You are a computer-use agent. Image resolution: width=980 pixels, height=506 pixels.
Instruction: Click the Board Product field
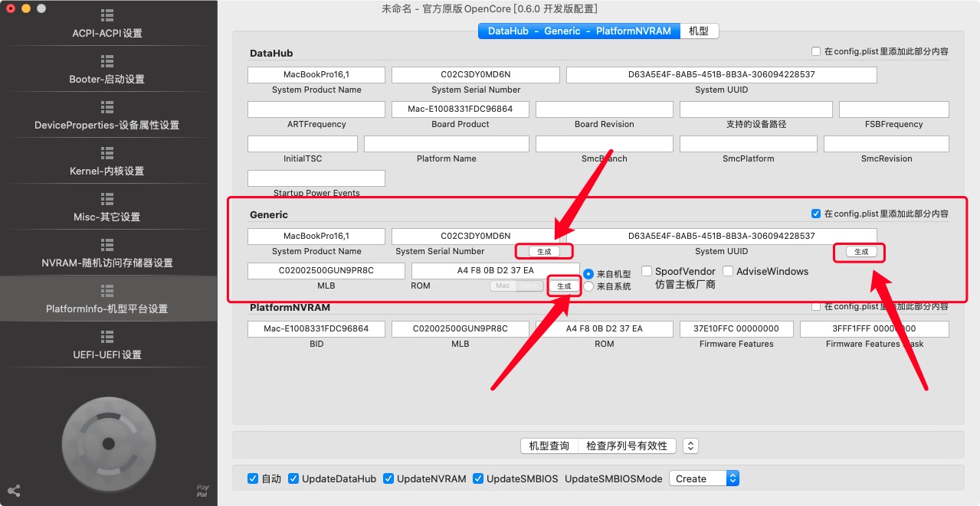[461, 109]
